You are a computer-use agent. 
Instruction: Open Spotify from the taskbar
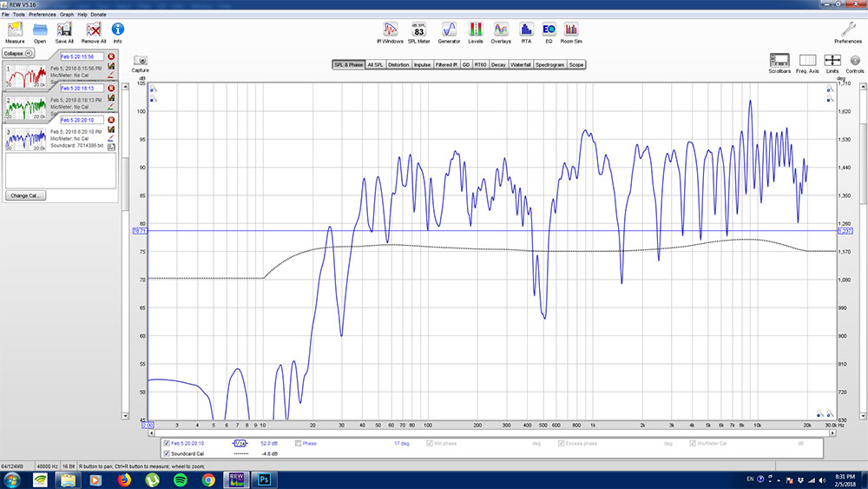[x=181, y=479]
